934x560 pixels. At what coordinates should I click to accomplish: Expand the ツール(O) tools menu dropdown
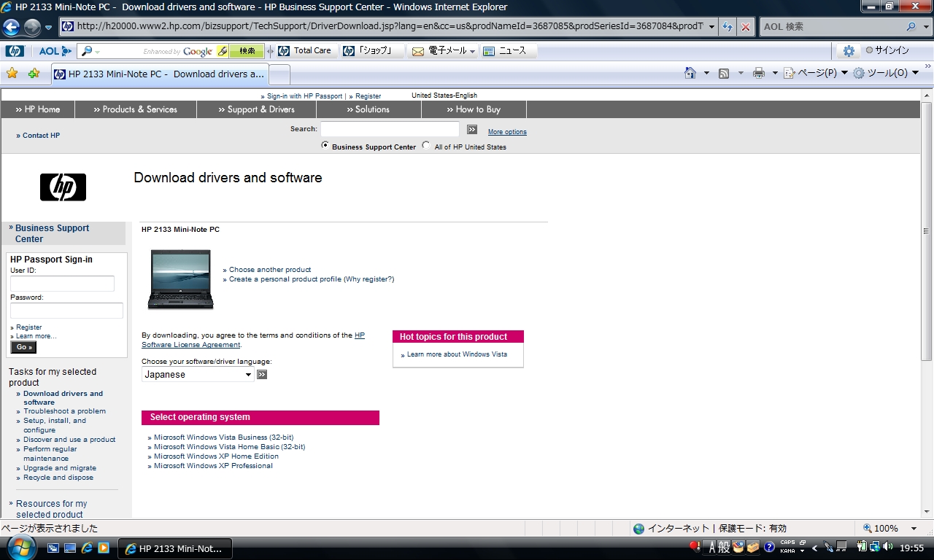(886, 73)
